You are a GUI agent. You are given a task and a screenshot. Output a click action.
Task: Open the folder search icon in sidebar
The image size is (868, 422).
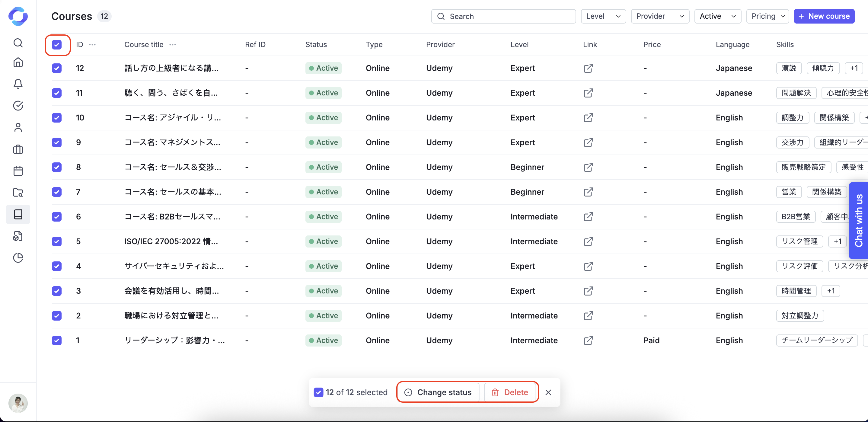(18, 193)
